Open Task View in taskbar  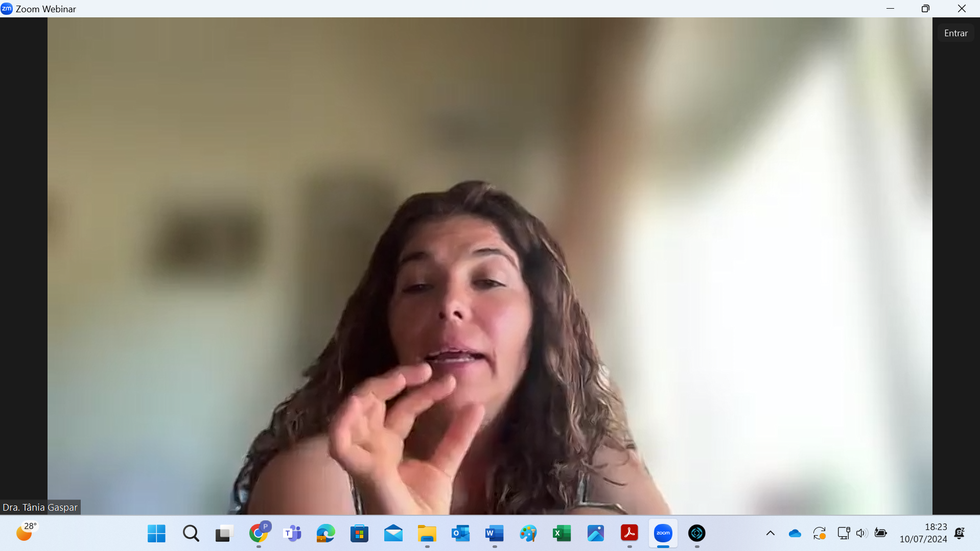[224, 533]
